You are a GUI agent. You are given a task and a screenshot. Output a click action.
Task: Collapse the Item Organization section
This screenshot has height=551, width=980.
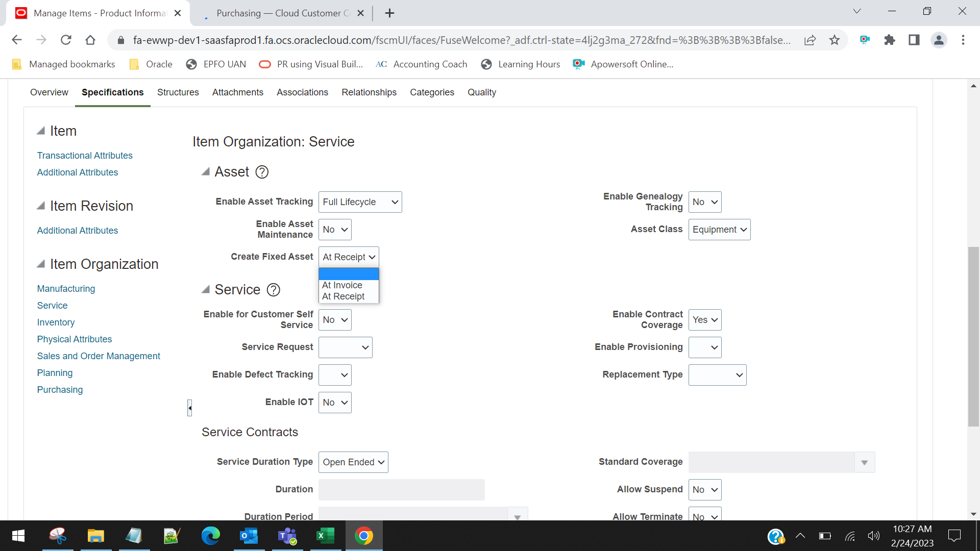pyautogui.click(x=42, y=263)
